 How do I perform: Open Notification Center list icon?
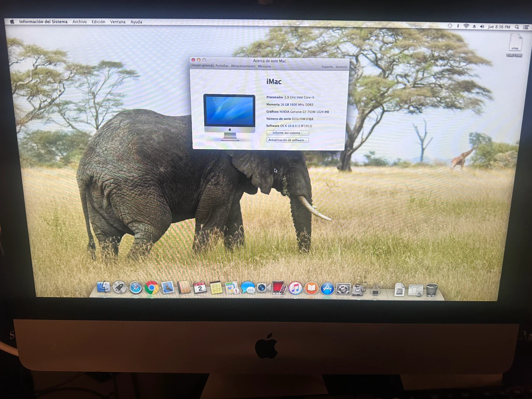[526, 27]
